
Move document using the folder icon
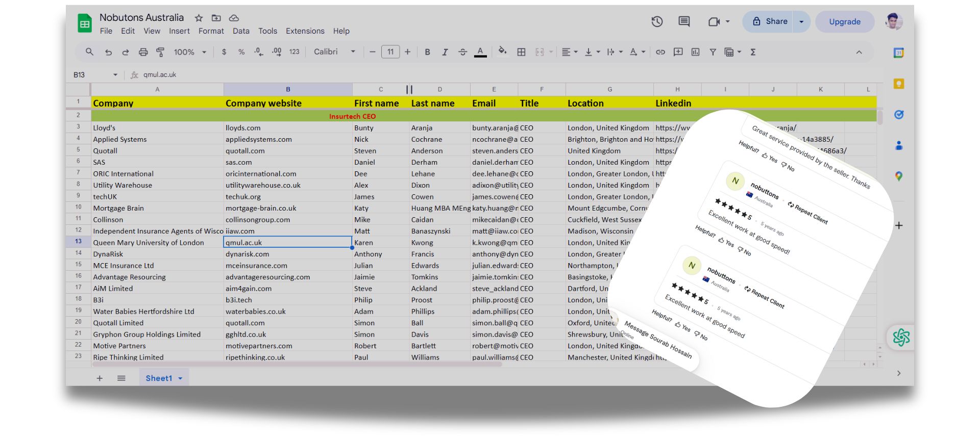point(216,18)
